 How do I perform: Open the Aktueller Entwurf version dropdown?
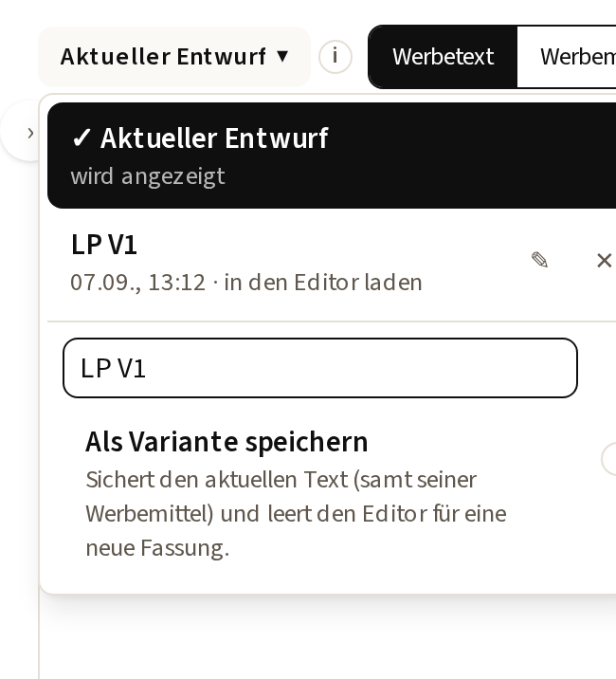[x=174, y=57]
